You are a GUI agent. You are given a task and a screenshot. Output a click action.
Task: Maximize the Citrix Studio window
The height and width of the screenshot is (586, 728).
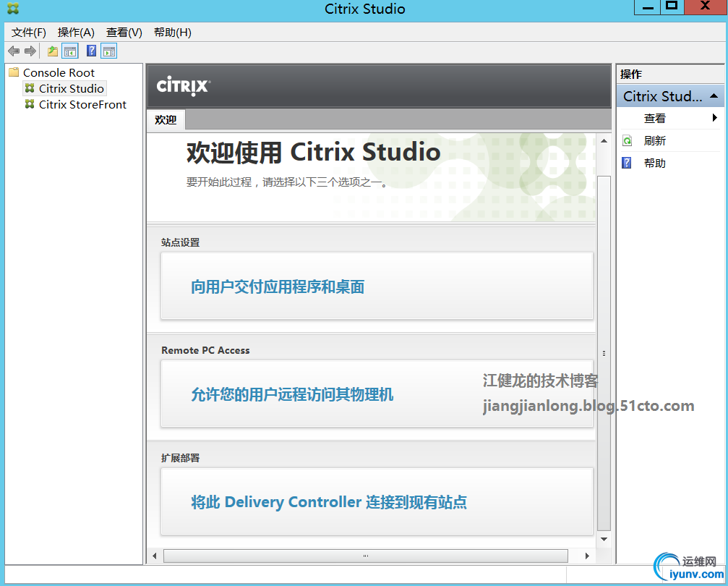click(672, 7)
